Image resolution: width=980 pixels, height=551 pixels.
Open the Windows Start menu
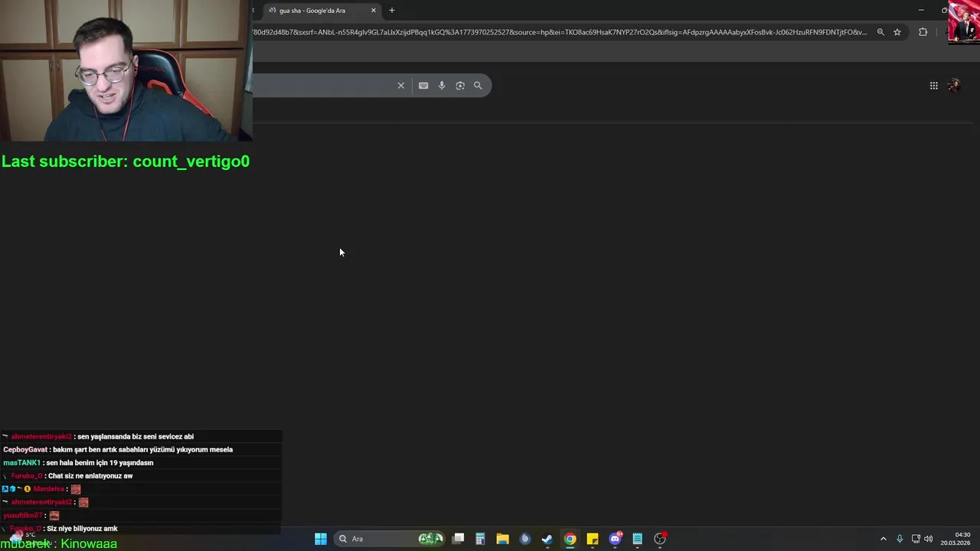(x=321, y=539)
